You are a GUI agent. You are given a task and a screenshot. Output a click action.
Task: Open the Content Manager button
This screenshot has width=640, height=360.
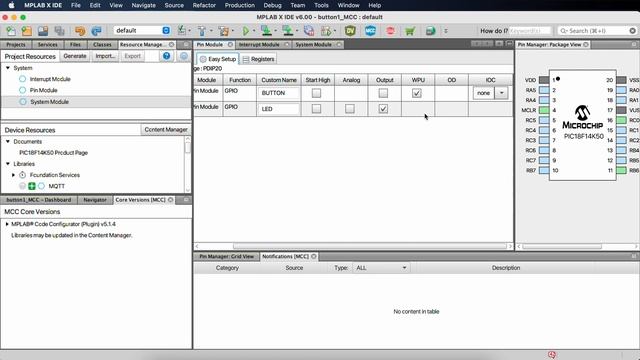click(x=166, y=130)
